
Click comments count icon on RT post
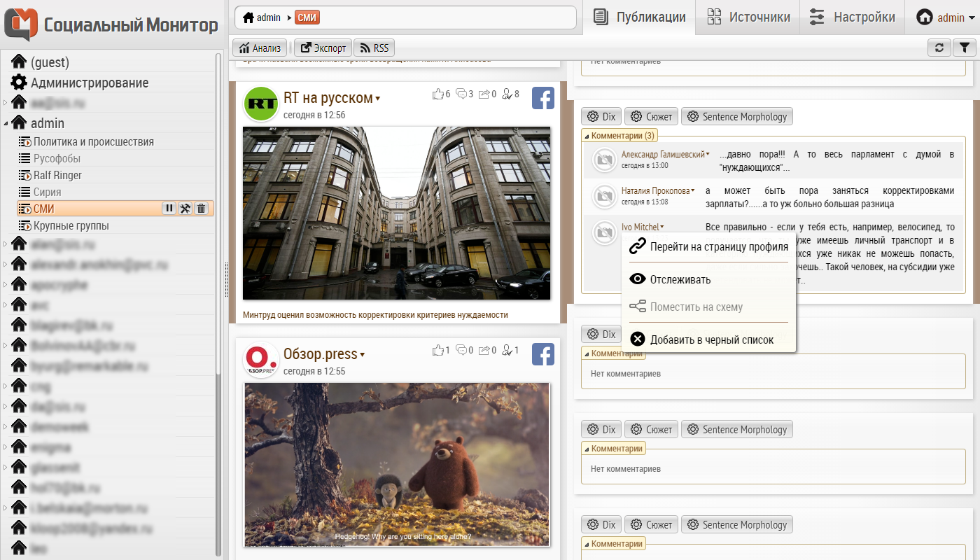(x=461, y=94)
